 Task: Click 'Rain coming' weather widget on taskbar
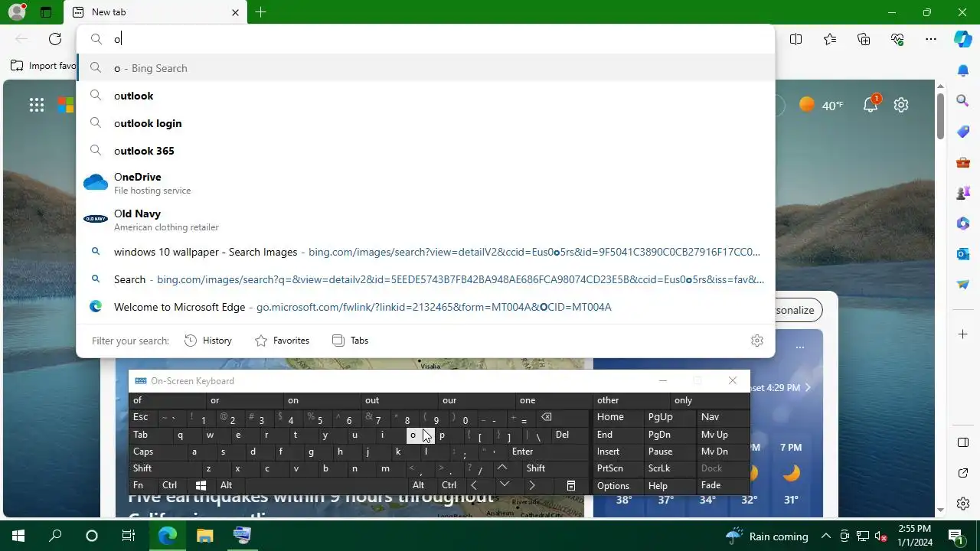pyautogui.click(x=766, y=536)
